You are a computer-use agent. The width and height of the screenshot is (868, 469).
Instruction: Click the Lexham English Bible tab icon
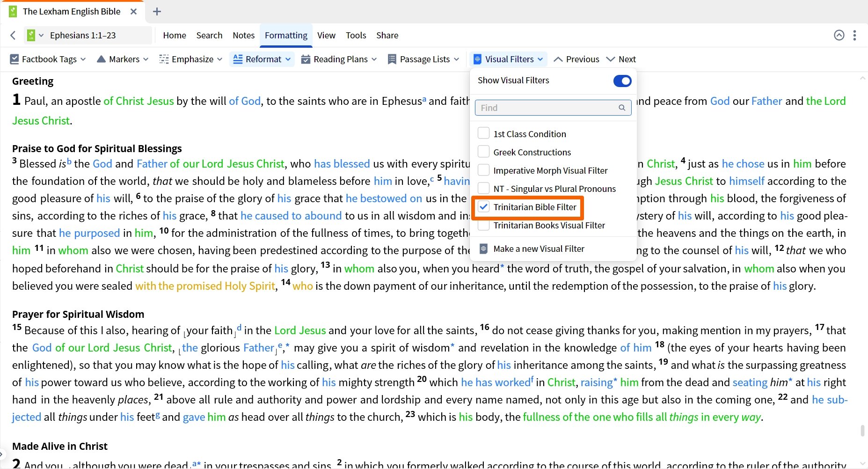[13, 12]
